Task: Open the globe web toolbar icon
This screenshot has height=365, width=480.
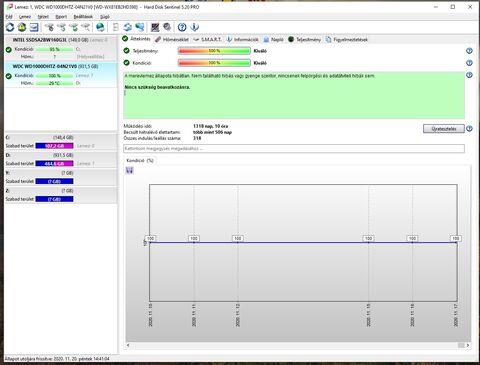Action: [x=100, y=27]
